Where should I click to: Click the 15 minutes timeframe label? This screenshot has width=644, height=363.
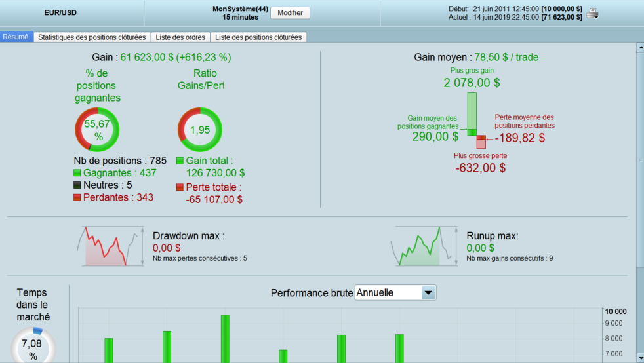[x=240, y=17]
